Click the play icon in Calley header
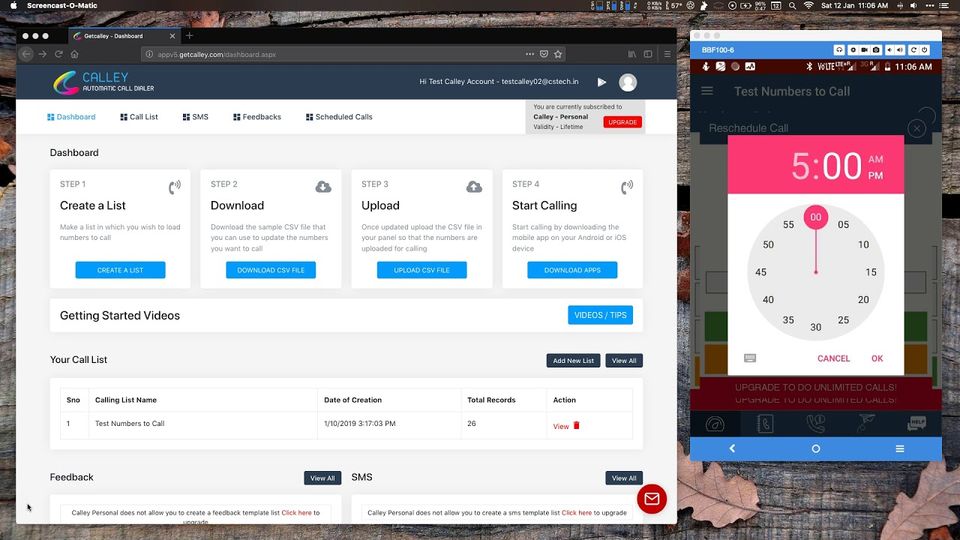Image resolution: width=960 pixels, height=540 pixels. point(602,82)
